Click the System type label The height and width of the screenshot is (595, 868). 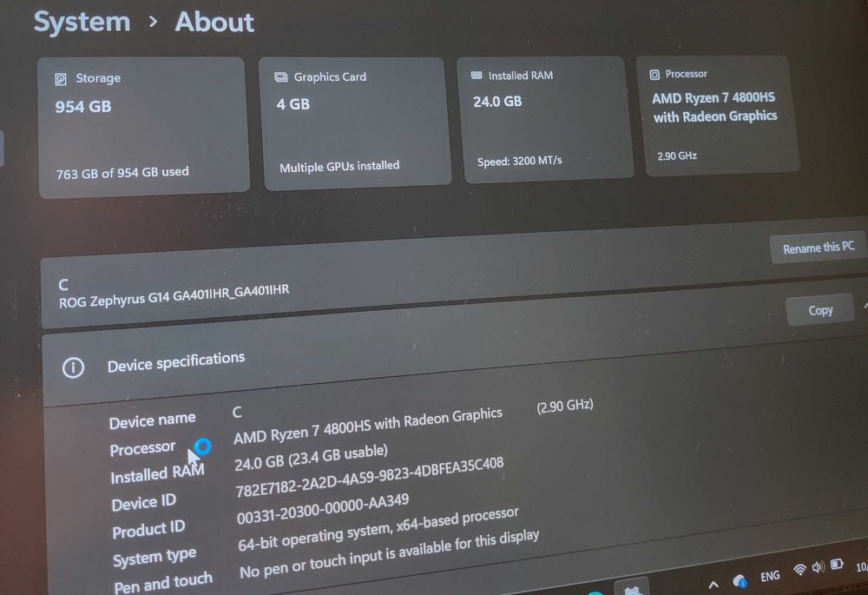coord(155,556)
